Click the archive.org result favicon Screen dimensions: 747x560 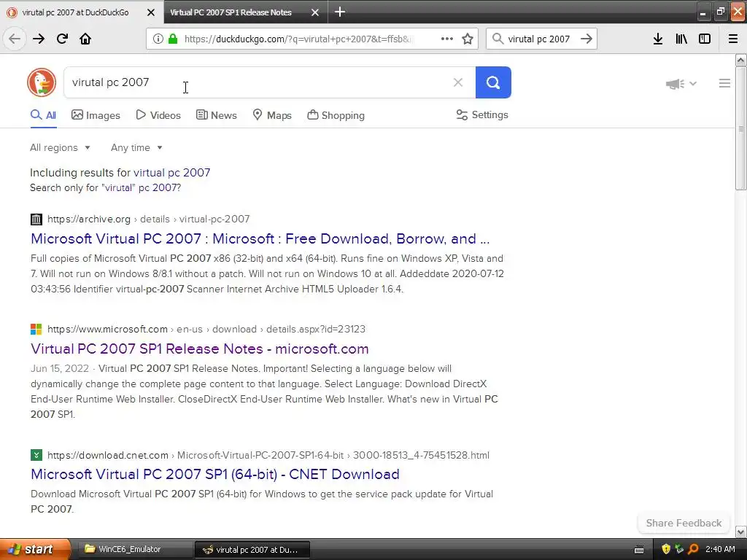(36, 219)
